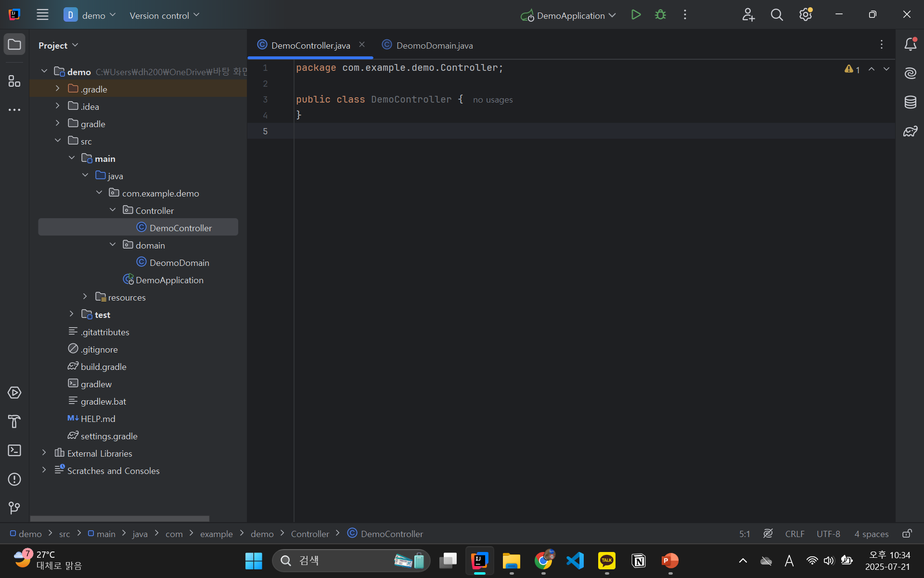Click the CRLF line separator button
The image size is (924, 578).
[x=795, y=534]
